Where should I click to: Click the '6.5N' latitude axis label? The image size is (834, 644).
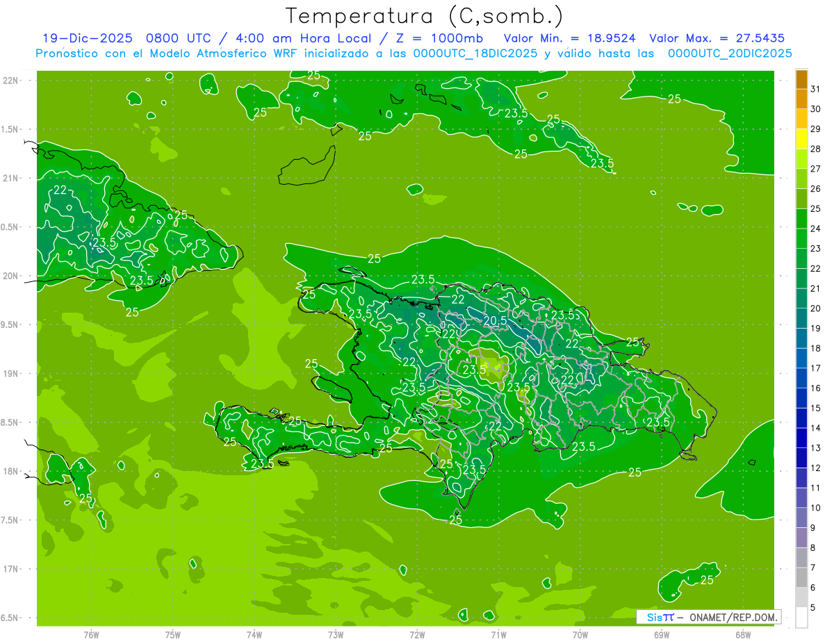[10, 618]
